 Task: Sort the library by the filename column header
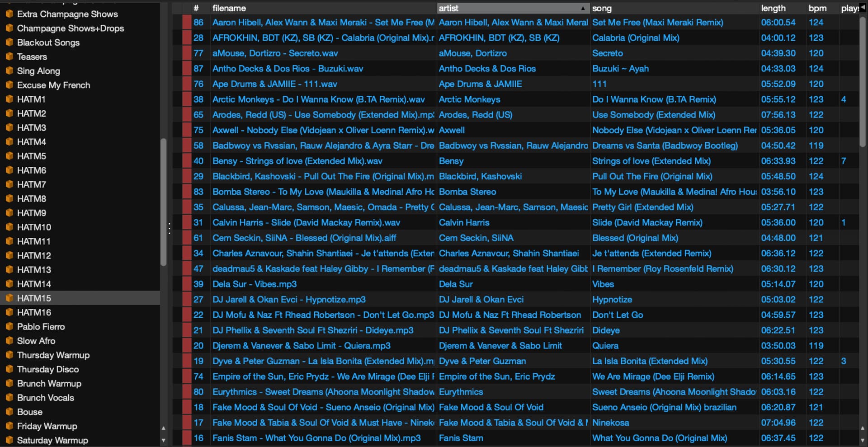pos(229,8)
